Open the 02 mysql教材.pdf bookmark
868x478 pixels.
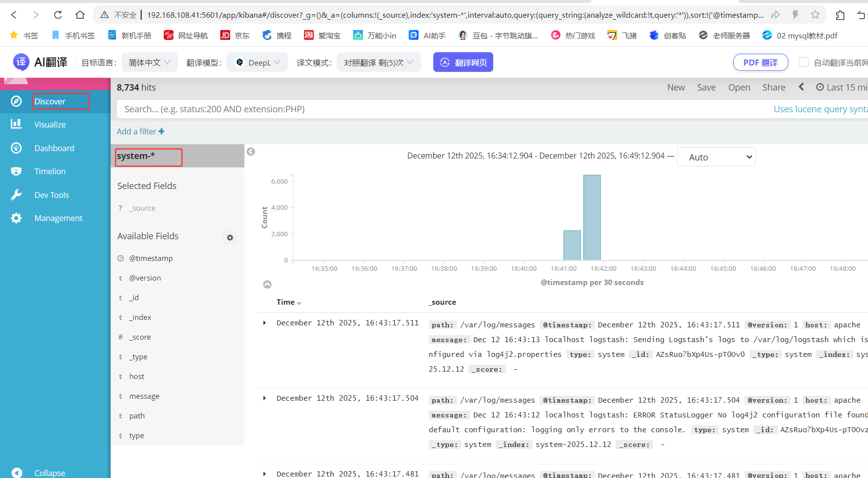click(800, 35)
